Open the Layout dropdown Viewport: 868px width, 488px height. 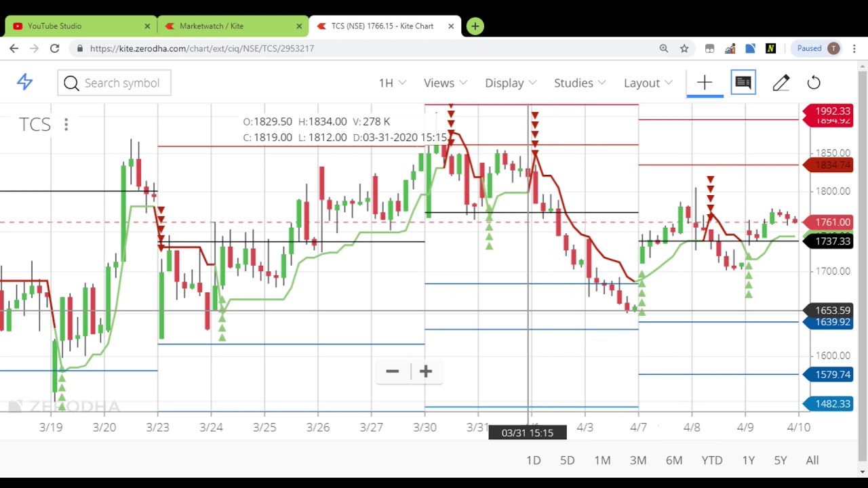pos(648,83)
